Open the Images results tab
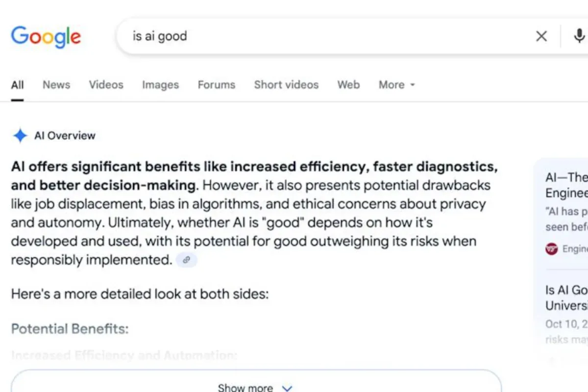 point(160,85)
